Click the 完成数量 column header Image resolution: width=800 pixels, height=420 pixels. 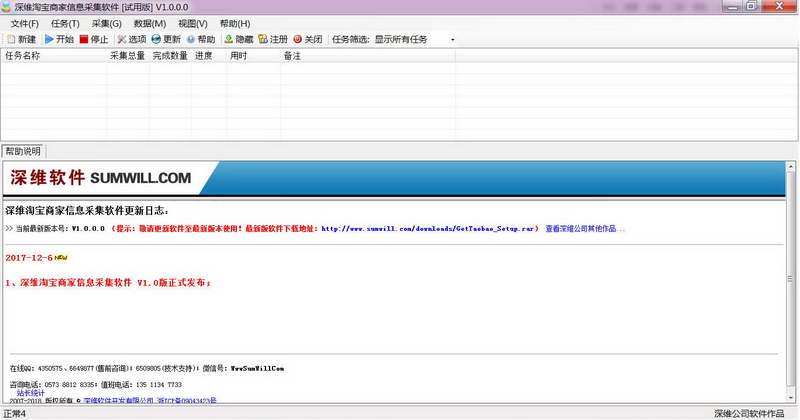pos(170,56)
